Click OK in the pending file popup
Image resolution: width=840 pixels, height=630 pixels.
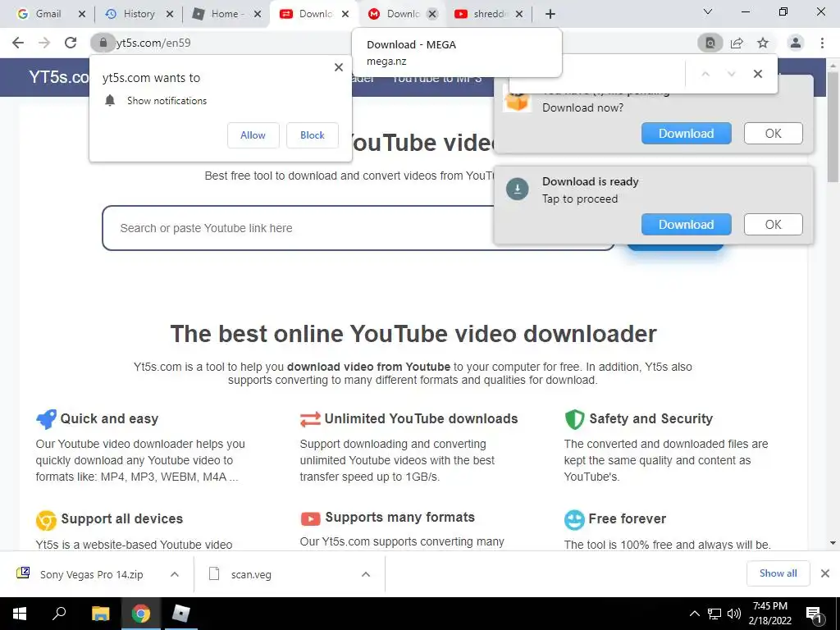click(x=773, y=134)
